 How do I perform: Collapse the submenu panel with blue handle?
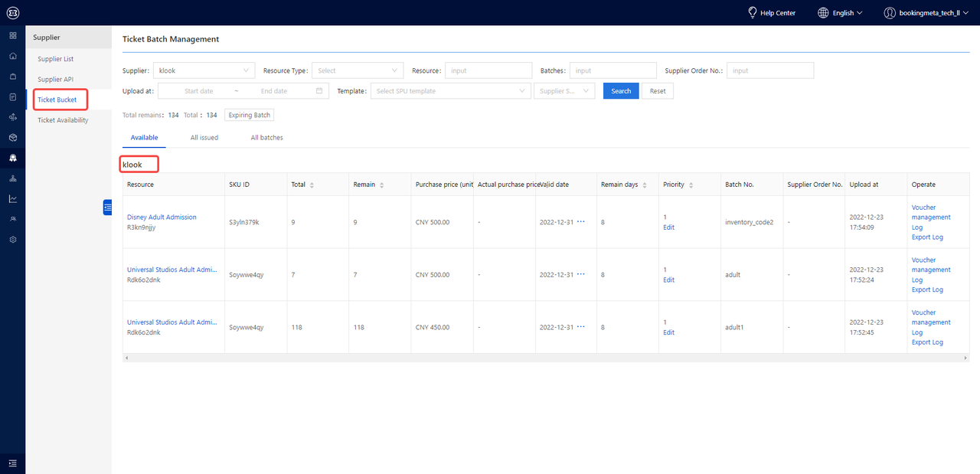(107, 207)
